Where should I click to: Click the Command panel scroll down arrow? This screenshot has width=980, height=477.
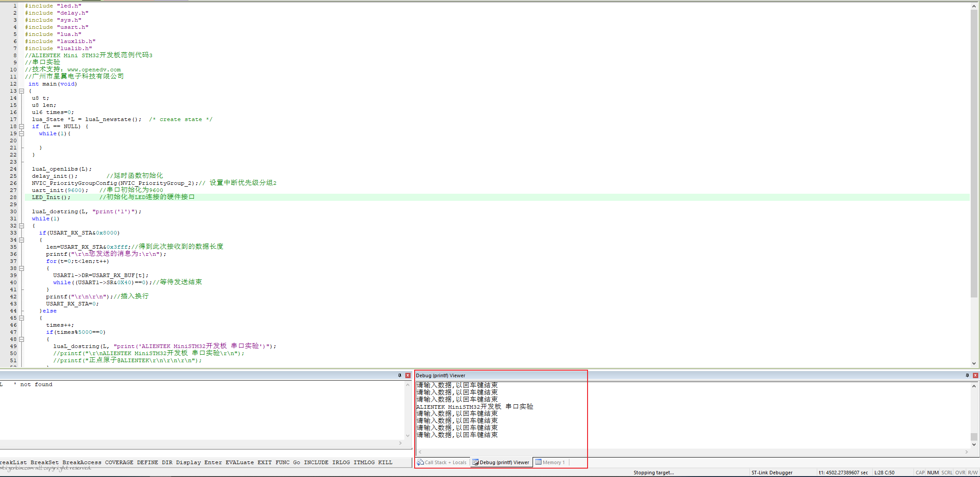pyautogui.click(x=408, y=436)
